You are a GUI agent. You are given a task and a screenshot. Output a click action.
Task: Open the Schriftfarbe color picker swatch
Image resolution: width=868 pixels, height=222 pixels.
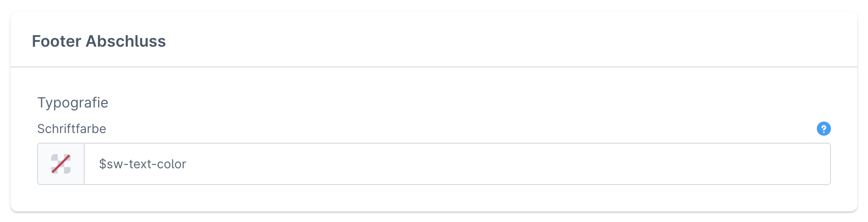[x=61, y=164]
